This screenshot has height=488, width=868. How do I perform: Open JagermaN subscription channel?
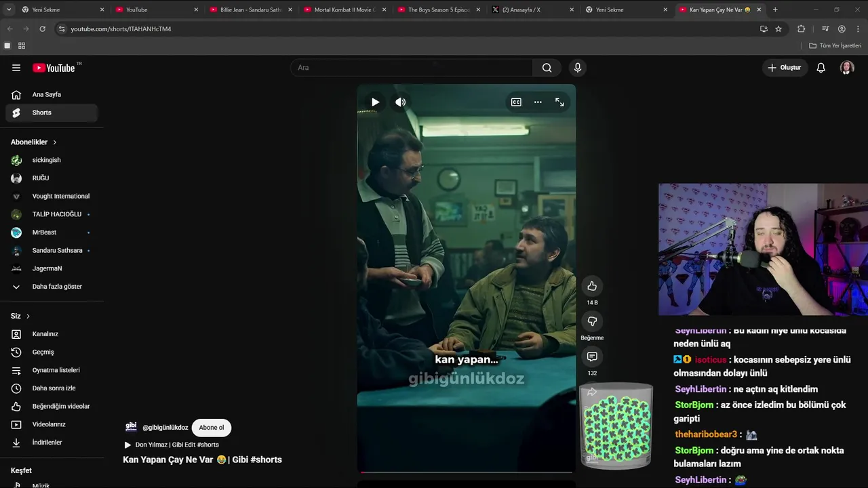point(52,268)
